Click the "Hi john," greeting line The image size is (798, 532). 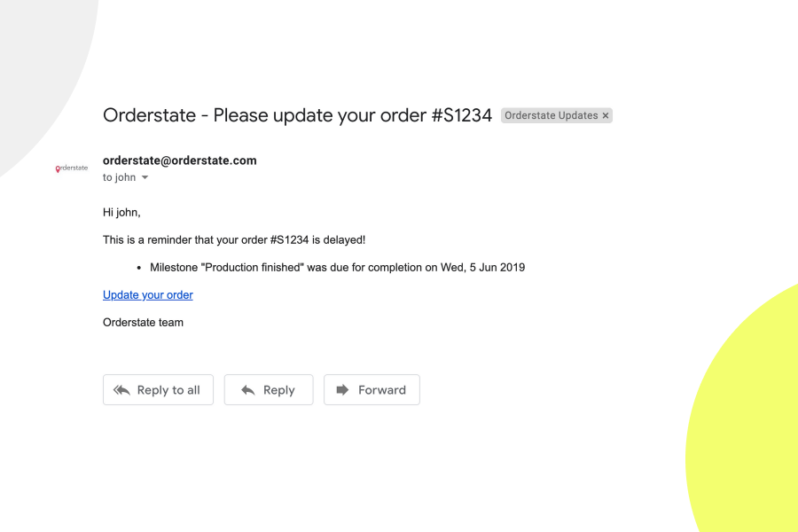(x=121, y=212)
